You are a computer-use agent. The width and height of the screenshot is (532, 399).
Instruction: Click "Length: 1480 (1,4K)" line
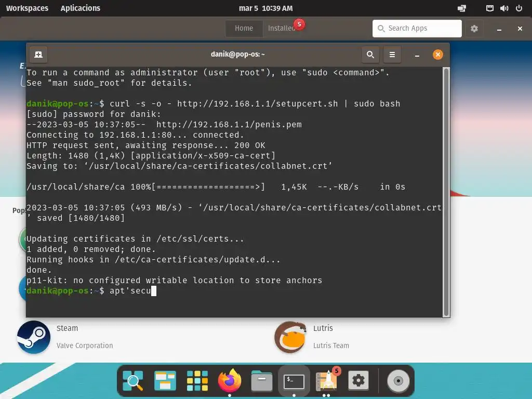click(151, 156)
